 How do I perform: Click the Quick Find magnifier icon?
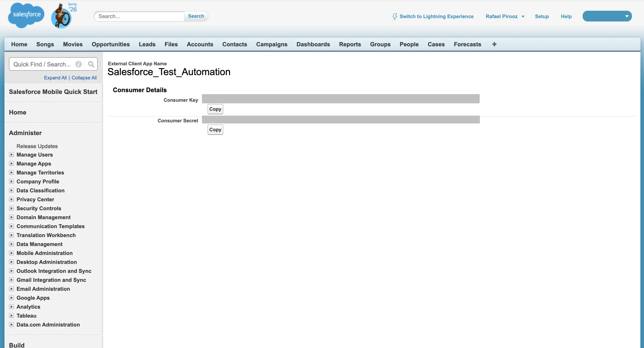click(x=91, y=64)
